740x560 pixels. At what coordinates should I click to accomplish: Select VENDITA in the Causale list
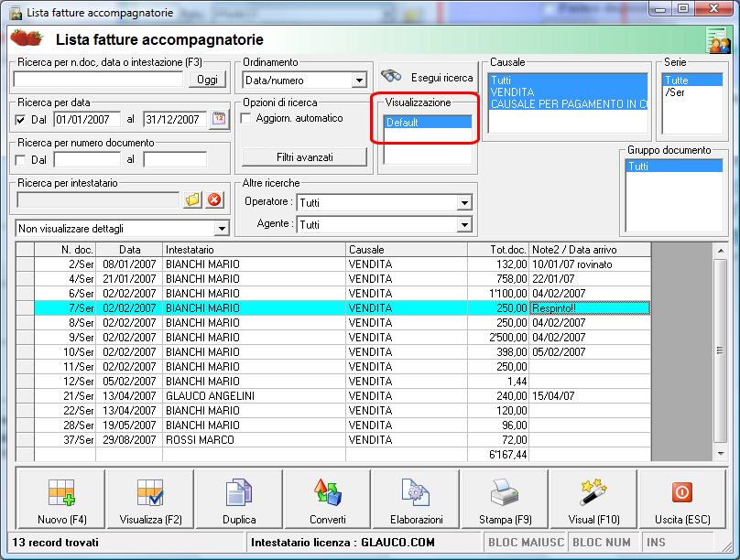[568, 92]
